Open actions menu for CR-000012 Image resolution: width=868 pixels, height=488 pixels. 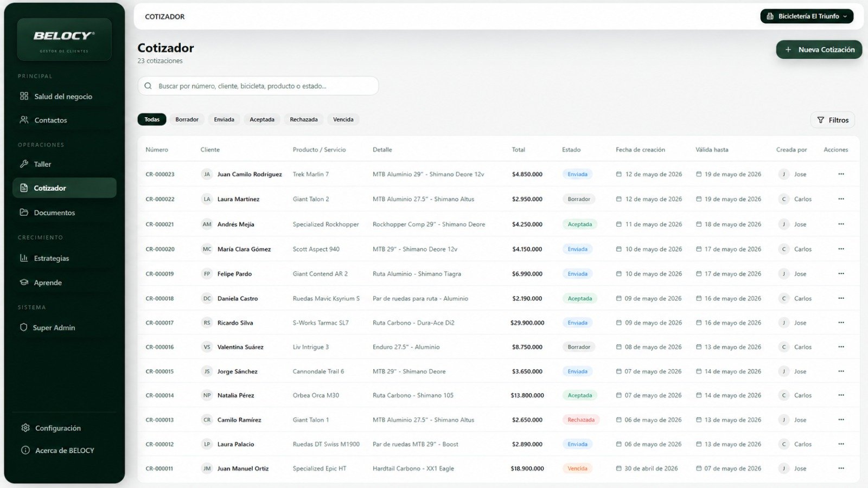[x=841, y=444]
